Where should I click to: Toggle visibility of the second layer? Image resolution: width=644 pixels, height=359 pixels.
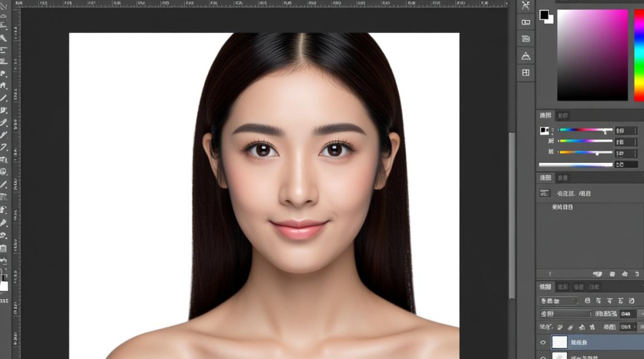(x=543, y=357)
